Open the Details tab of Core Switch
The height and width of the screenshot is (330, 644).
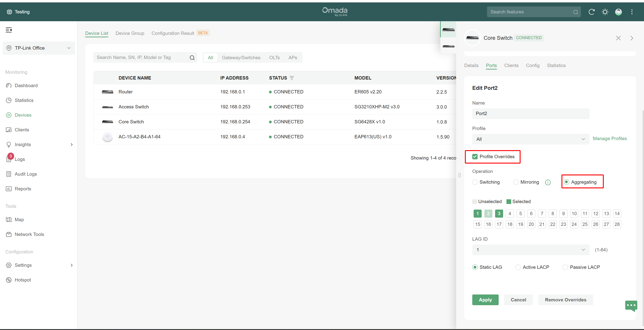point(471,65)
